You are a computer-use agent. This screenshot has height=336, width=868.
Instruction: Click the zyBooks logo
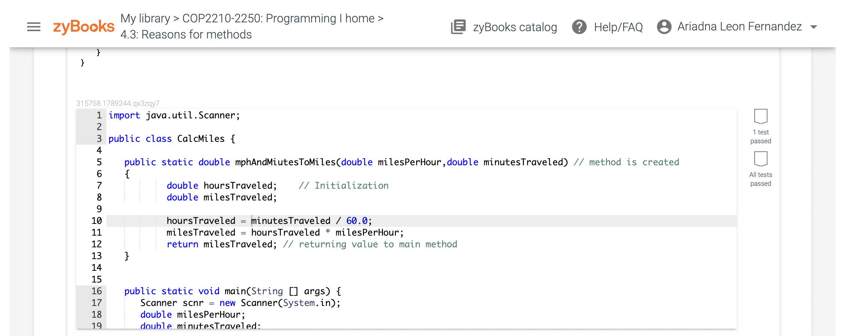(84, 26)
